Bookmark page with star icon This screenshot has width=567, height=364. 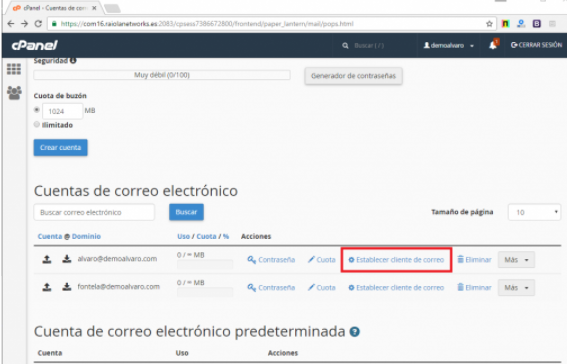click(489, 24)
